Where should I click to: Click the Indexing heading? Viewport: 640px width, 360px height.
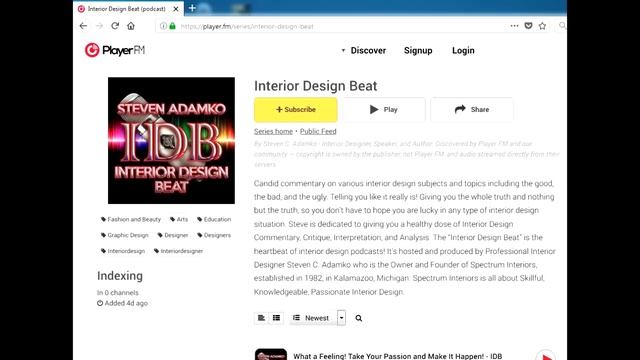(x=120, y=276)
